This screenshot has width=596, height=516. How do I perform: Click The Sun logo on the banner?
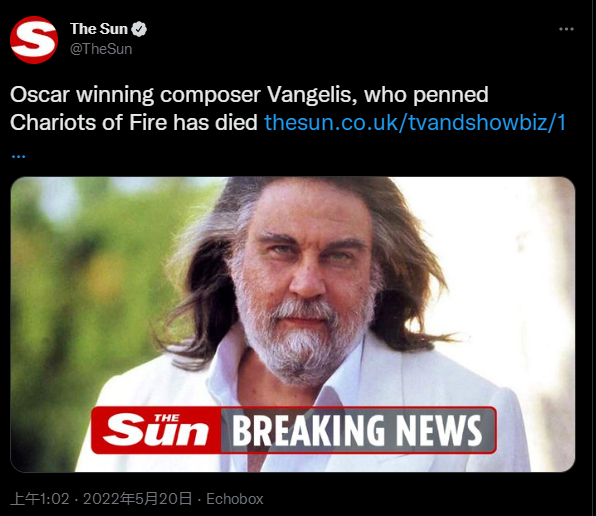point(156,430)
